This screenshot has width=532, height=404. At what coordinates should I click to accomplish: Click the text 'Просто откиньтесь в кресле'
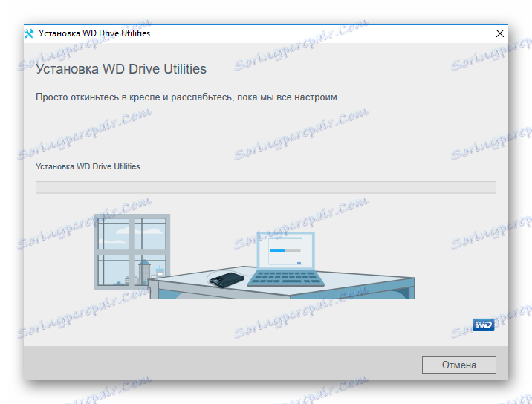(x=98, y=97)
